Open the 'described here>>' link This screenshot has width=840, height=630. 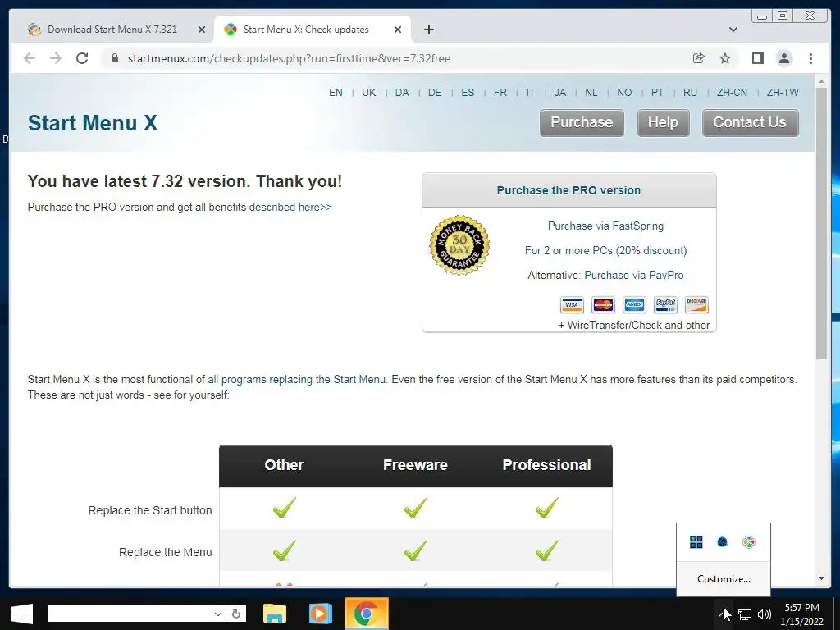tap(290, 208)
